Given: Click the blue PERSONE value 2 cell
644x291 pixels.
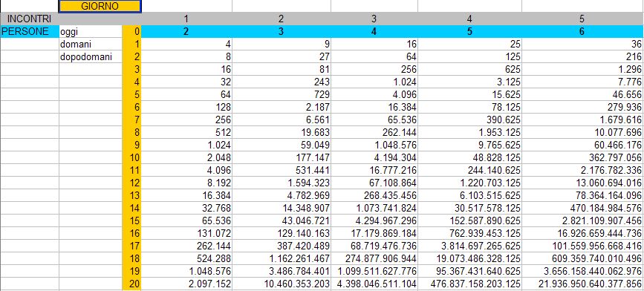Looking at the screenshot, I should pos(186,32).
